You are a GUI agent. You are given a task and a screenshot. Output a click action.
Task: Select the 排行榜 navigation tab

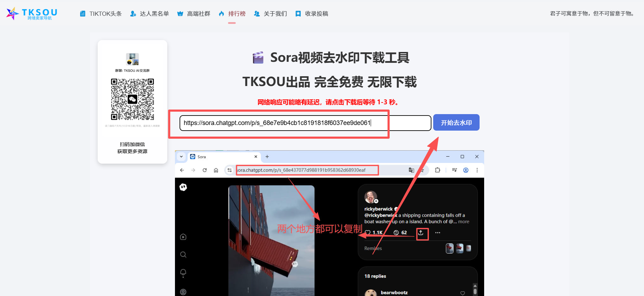[x=232, y=14]
